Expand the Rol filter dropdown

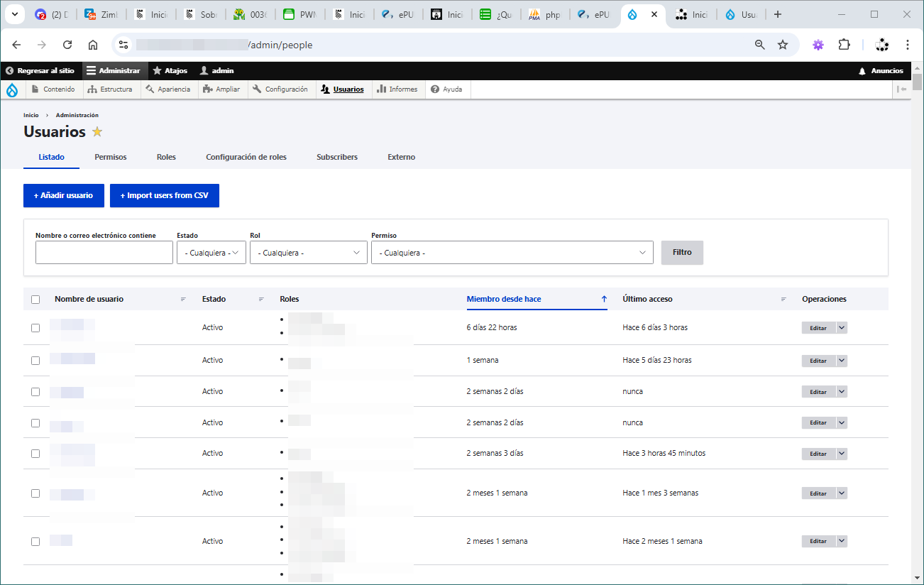308,253
